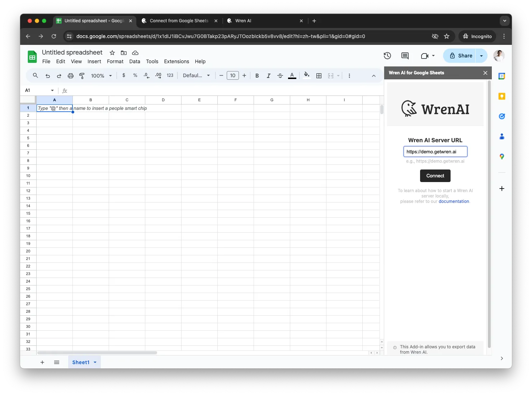Move spreadsheet using folder icon
This screenshot has width=532, height=395.
124,53
